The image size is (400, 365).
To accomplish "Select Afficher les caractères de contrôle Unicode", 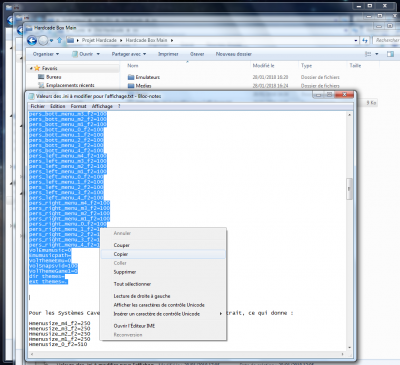I will point(163,305).
